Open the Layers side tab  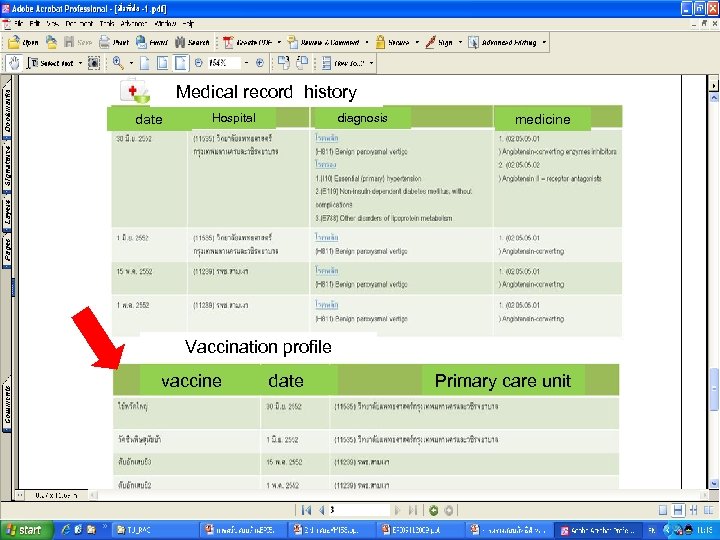click(7, 213)
